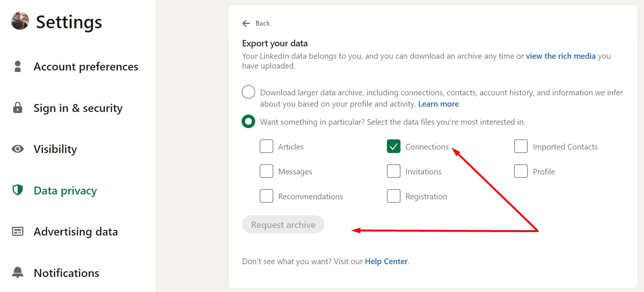
Task: Check the Articles checkbox
Action: coord(266,146)
